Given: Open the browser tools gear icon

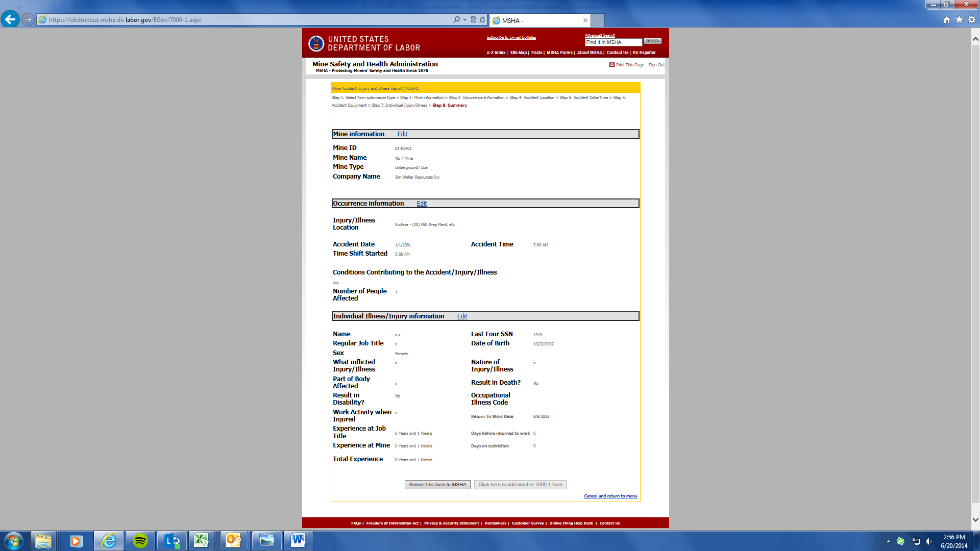Looking at the screenshot, I should click(x=972, y=19).
